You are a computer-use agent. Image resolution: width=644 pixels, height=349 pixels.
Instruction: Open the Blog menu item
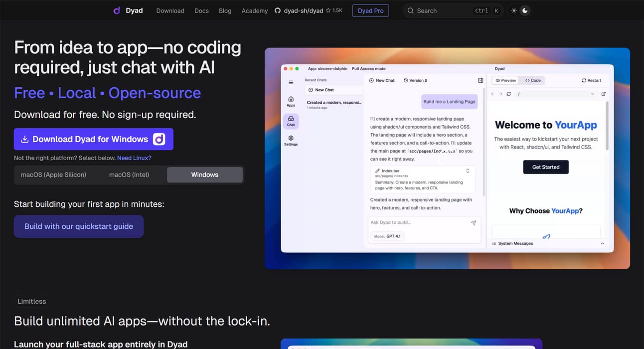[225, 10]
